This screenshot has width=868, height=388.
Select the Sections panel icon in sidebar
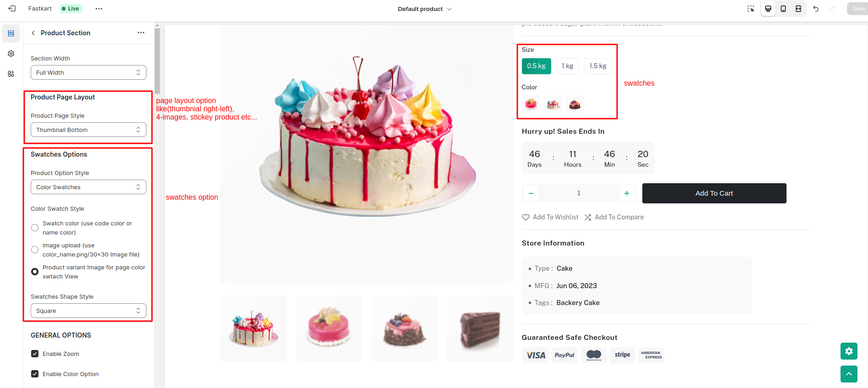click(x=11, y=33)
